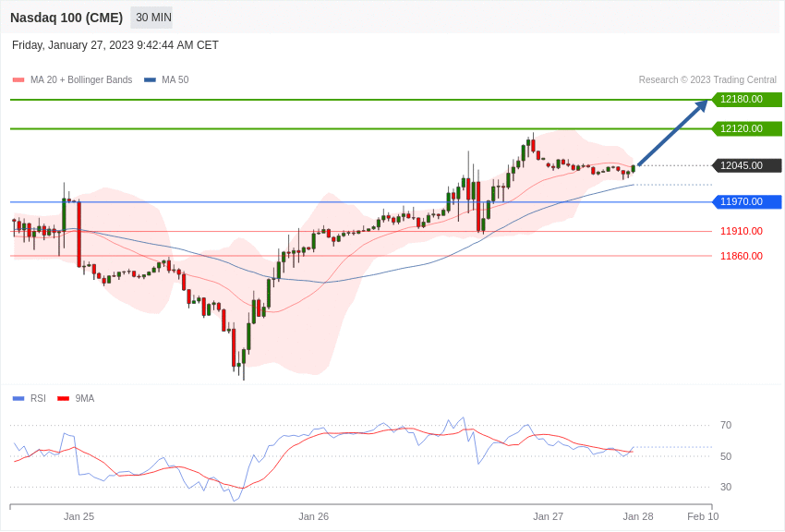Screen dimensions: 785x532
Task: Click the 12045.00 current price tag
Action: 746,166
